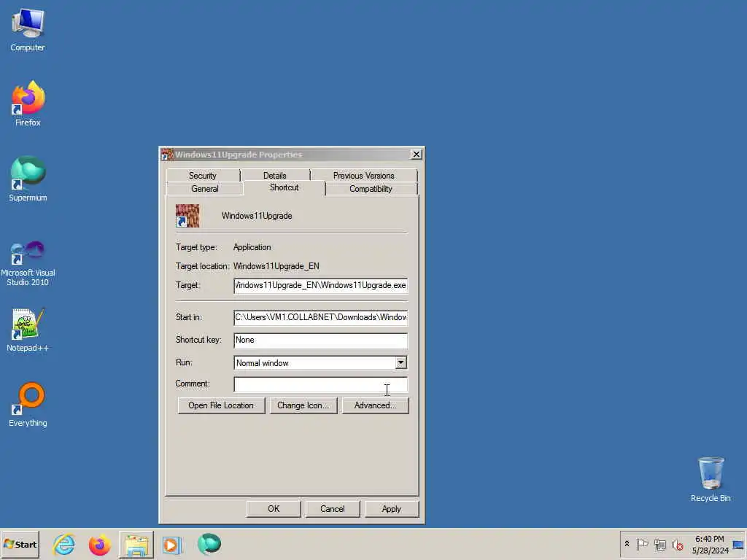The image size is (747, 560).
Task: Switch to the Details tab
Action: point(275,175)
